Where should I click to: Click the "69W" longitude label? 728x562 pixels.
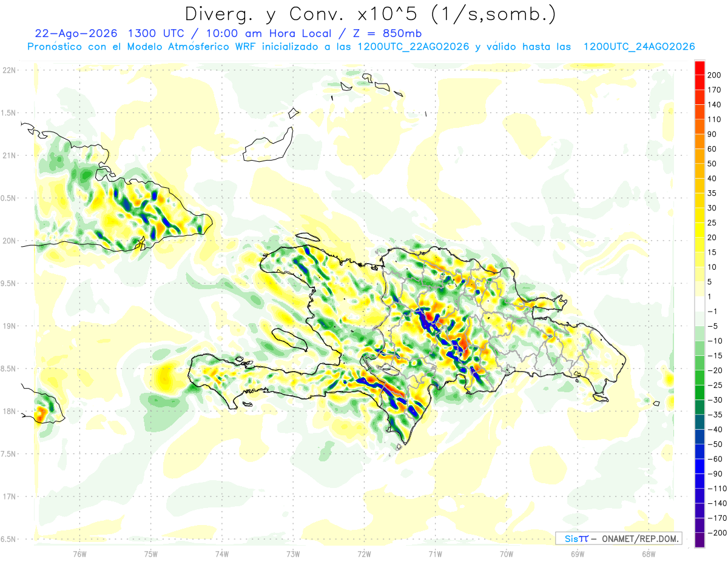click(x=578, y=554)
